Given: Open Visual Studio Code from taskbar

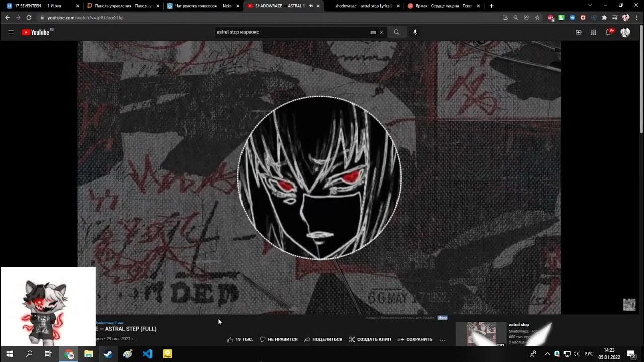Looking at the screenshot, I should click(147, 354).
